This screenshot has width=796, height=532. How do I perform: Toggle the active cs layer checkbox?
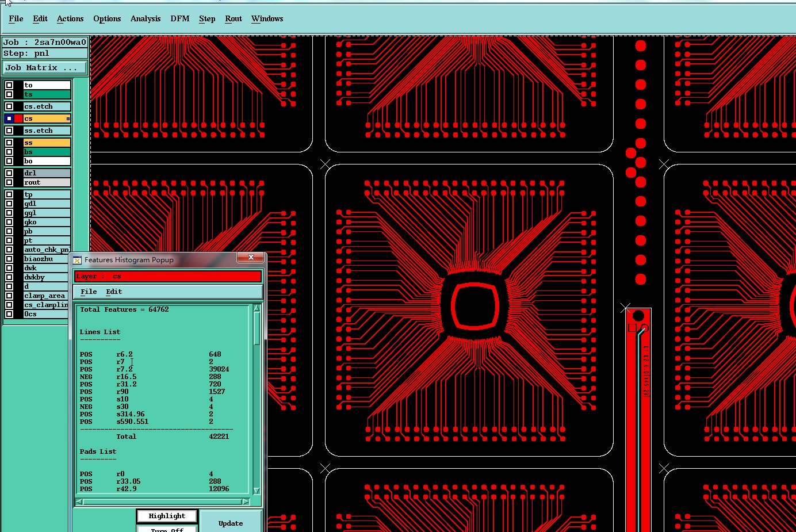click(9, 118)
